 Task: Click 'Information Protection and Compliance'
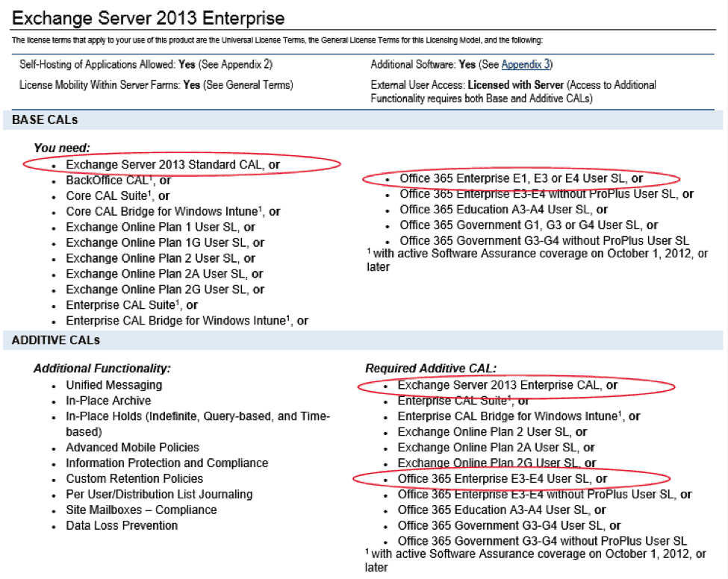point(167,463)
